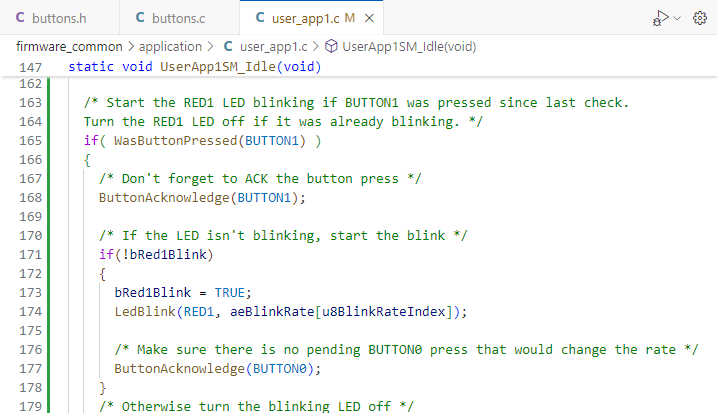The width and height of the screenshot is (717, 413).
Task: Click the breadcrumb chevron after application
Action: tap(210, 47)
